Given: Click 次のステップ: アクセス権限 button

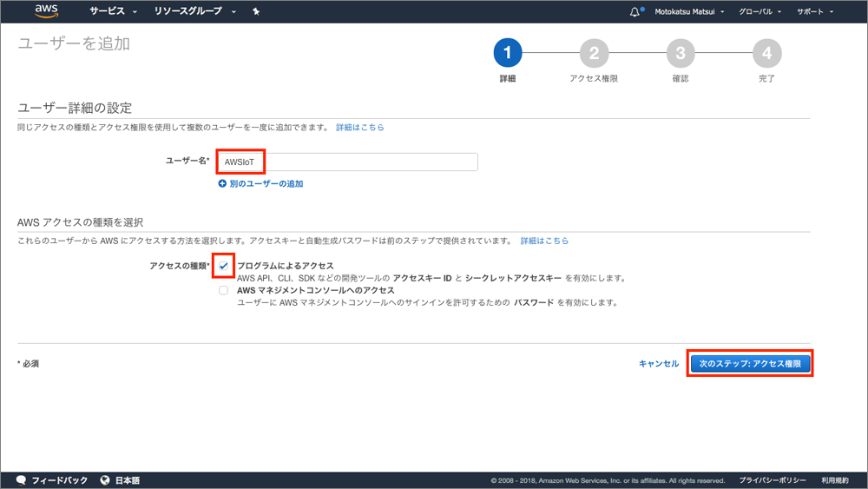Looking at the screenshot, I should coord(750,364).
